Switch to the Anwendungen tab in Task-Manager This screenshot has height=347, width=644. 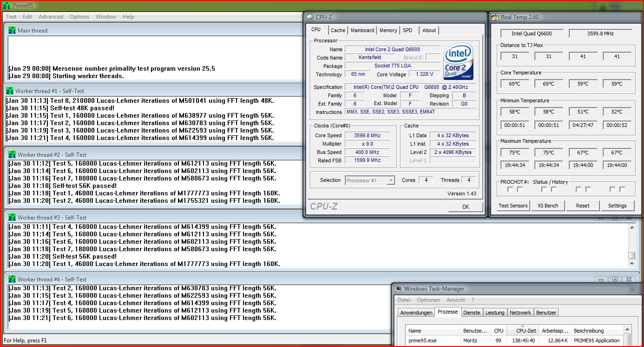[416, 313]
